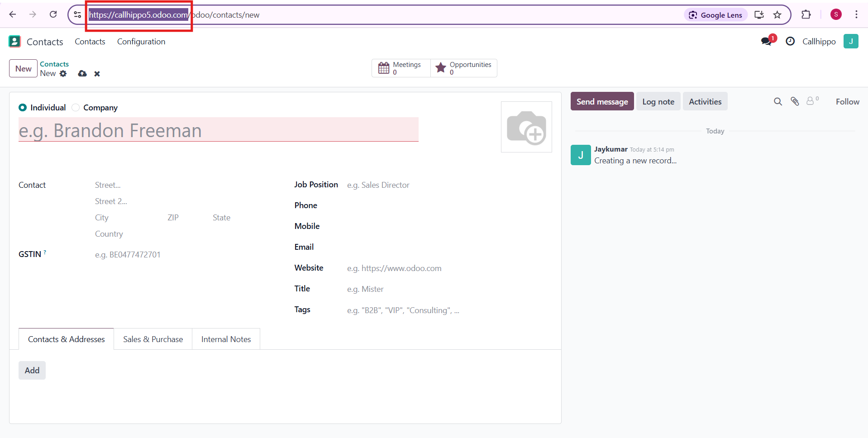Open the activities clock icon
The height and width of the screenshot is (438, 868).
(x=790, y=41)
